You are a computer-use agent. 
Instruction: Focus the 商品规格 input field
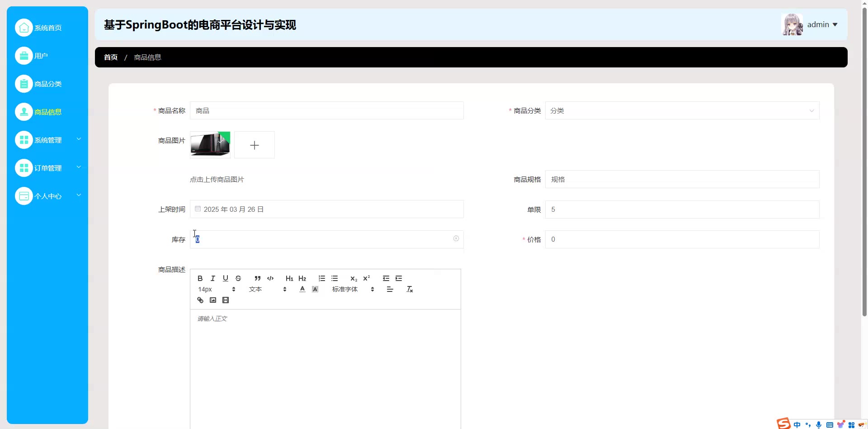point(682,179)
